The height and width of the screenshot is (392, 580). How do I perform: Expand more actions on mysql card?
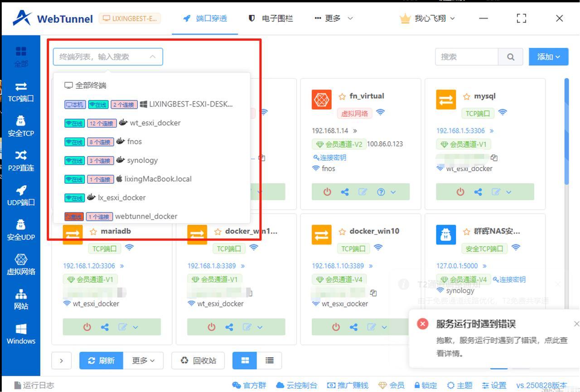click(508, 192)
